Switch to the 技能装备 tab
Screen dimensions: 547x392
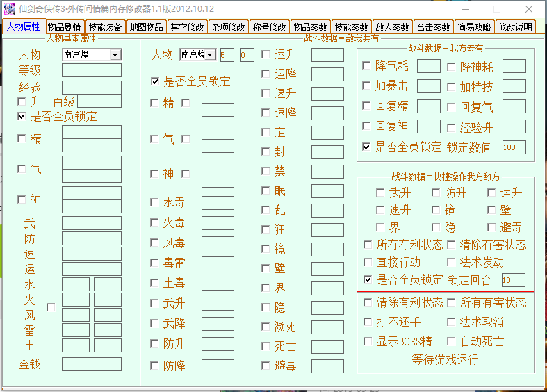[105, 27]
